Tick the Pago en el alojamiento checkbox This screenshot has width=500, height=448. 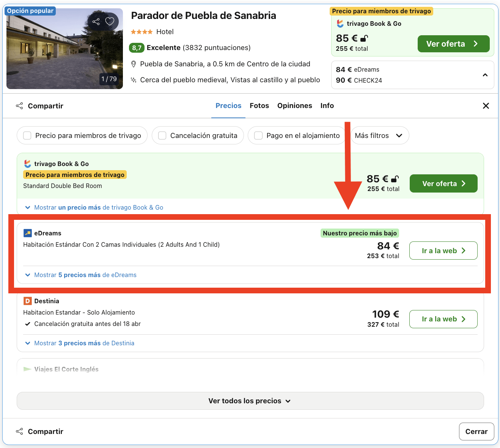tap(258, 136)
